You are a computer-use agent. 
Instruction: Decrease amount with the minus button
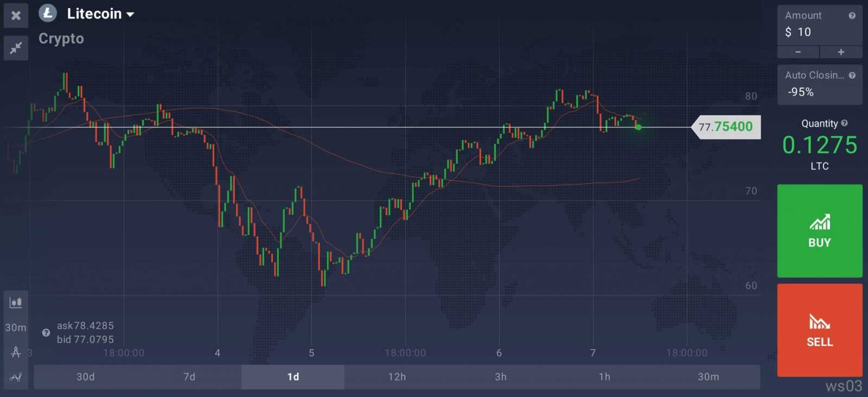(x=798, y=52)
